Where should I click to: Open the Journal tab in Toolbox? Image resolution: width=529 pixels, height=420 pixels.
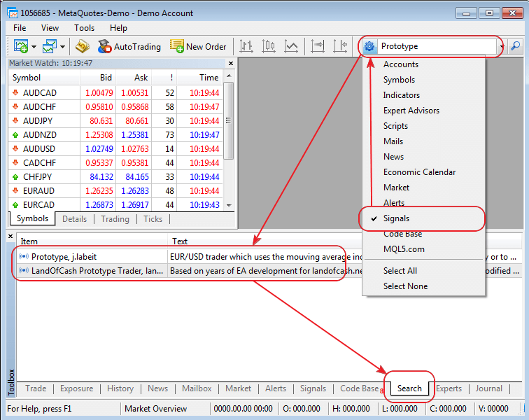click(489, 388)
